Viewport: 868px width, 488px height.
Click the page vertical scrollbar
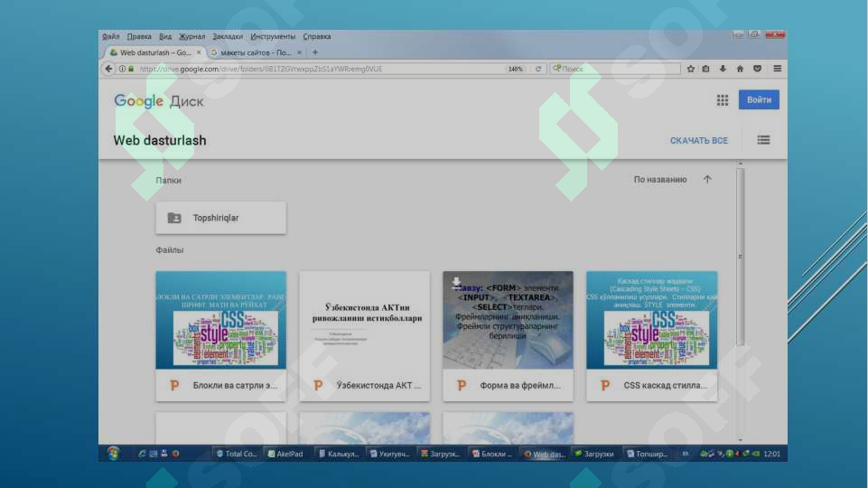[x=740, y=256]
